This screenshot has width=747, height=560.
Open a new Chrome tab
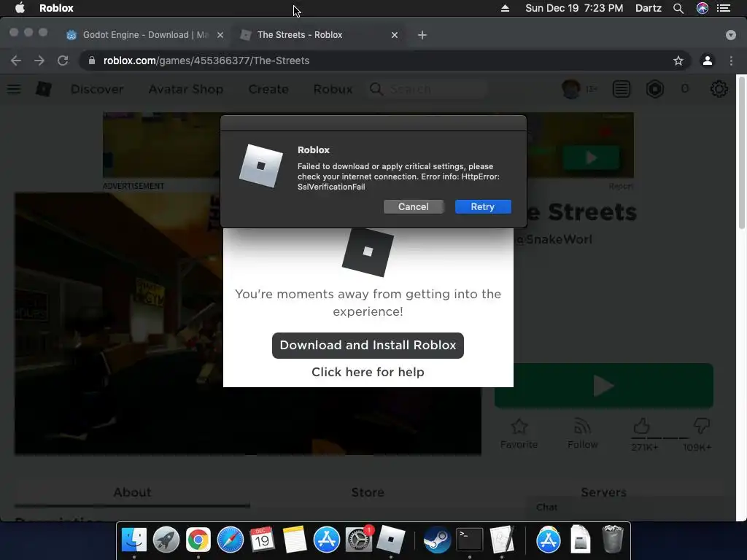(422, 35)
